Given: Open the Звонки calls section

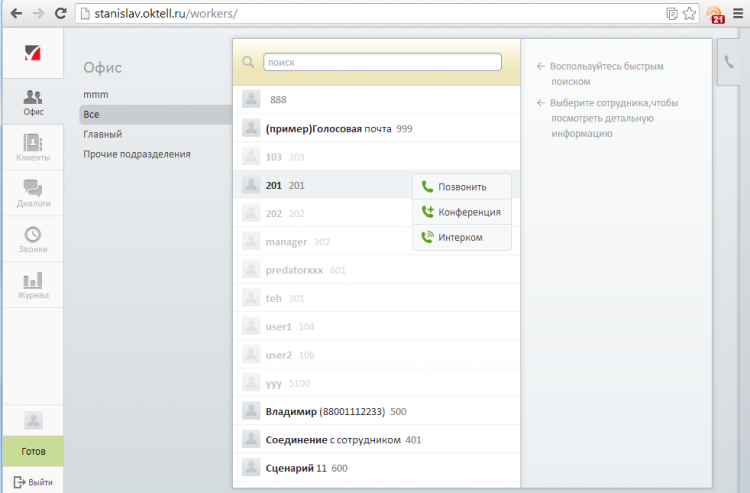Looking at the screenshot, I should (x=33, y=239).
